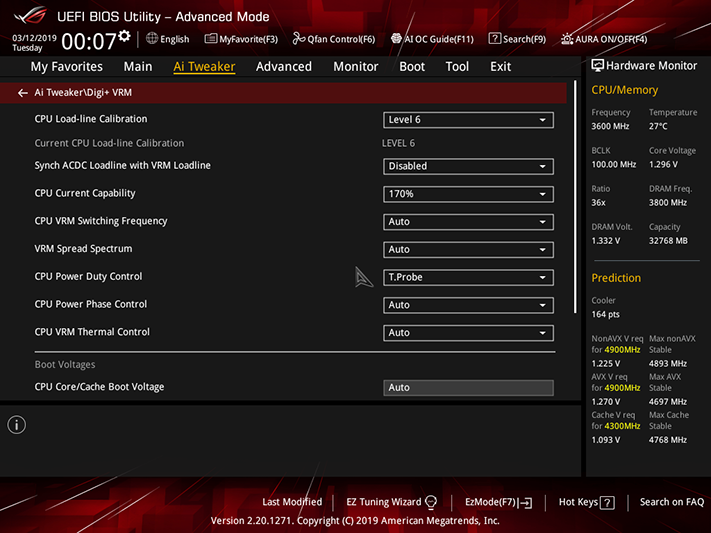This screenshot has height=533, width=711.
Task: Select VRM Spread Spectrum label
Action: (x=83, y=249)
